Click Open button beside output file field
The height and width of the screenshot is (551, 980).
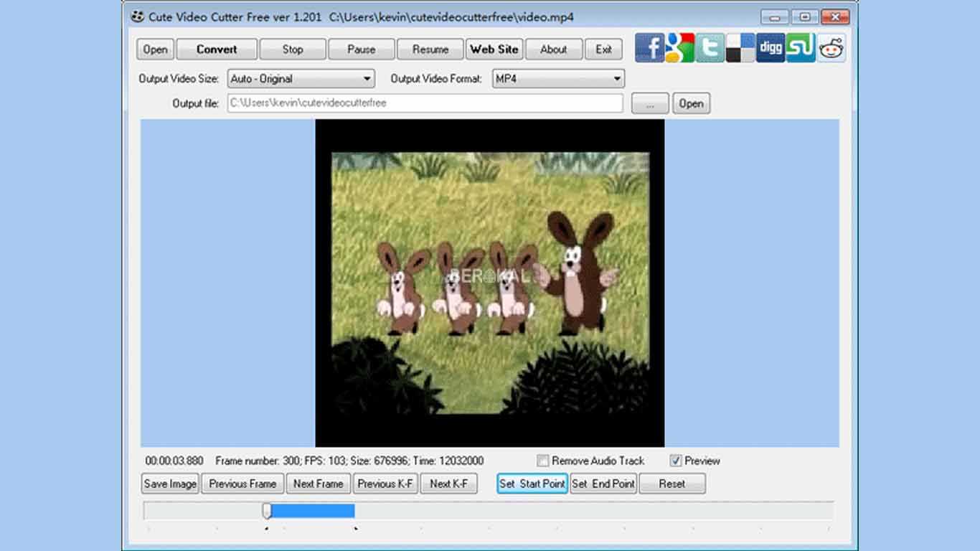[691, 103]
